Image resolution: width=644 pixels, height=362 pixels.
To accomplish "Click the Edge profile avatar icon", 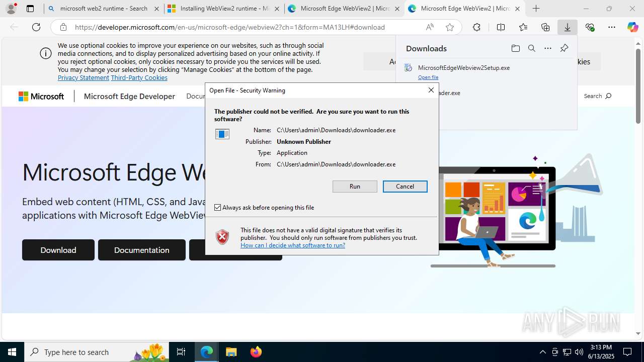I will (11, 9).
